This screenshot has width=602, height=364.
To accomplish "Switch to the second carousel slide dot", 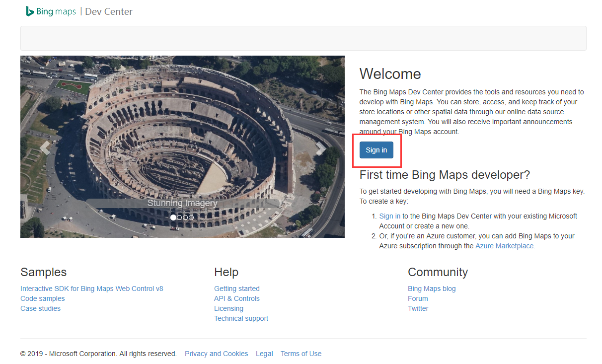I will tap(179, 218).
